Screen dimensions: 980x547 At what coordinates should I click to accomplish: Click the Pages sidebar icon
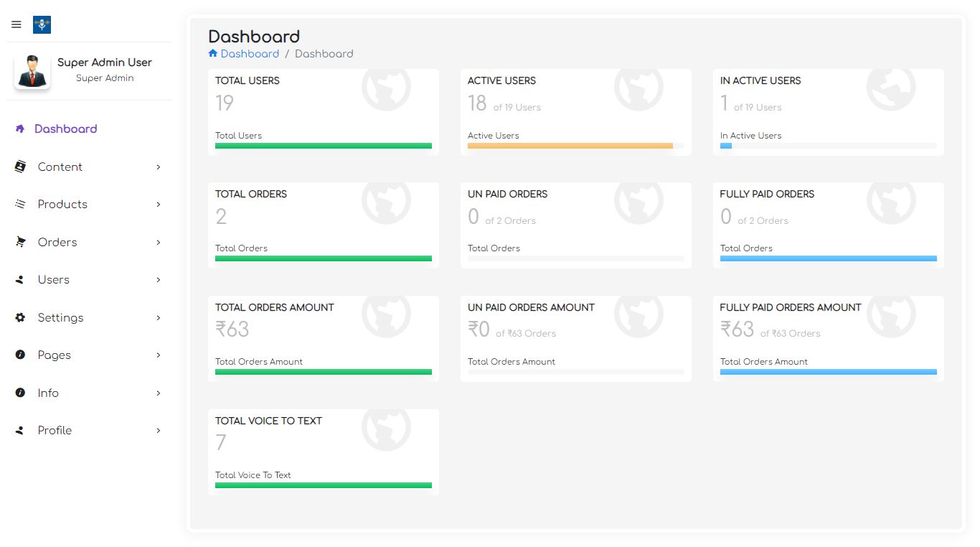coord(20,355)
